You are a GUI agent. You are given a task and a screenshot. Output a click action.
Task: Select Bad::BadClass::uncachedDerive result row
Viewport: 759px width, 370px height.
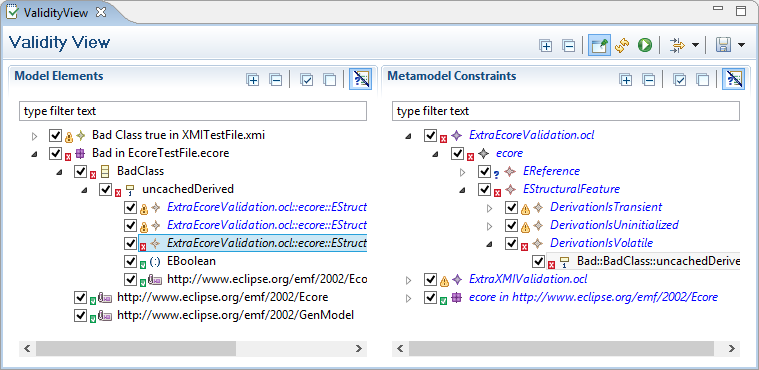658,262
